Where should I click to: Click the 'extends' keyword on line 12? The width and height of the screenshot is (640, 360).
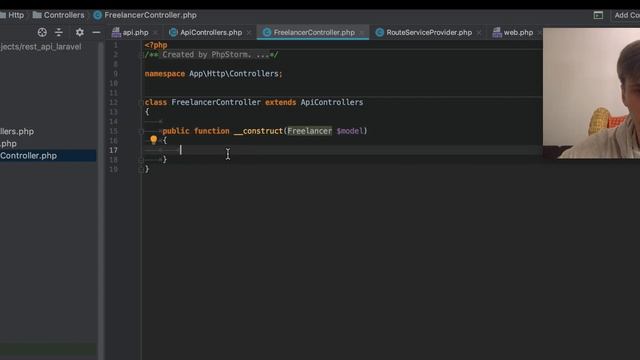click(x=280, y=102)
